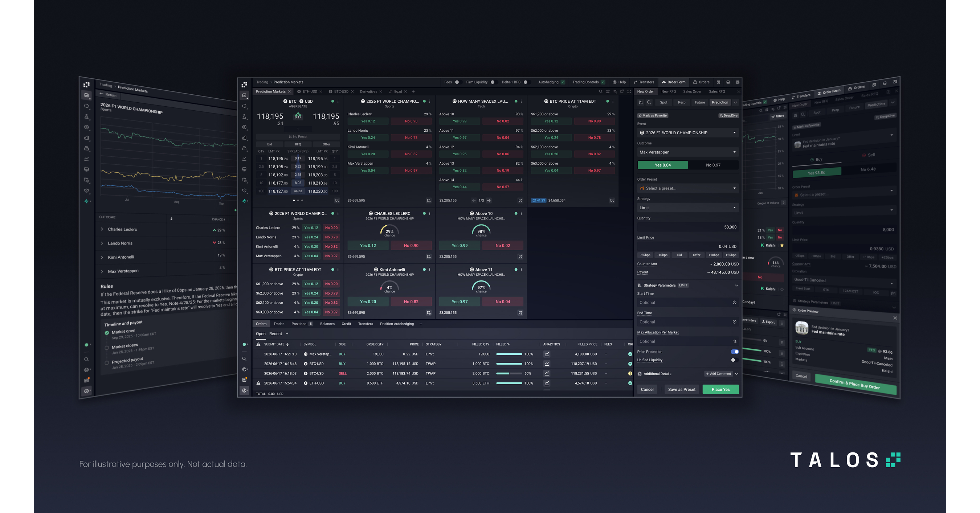Click the lightning bolt icon in center sidebar
Screen dimensions: 980x513
(244, 201)
